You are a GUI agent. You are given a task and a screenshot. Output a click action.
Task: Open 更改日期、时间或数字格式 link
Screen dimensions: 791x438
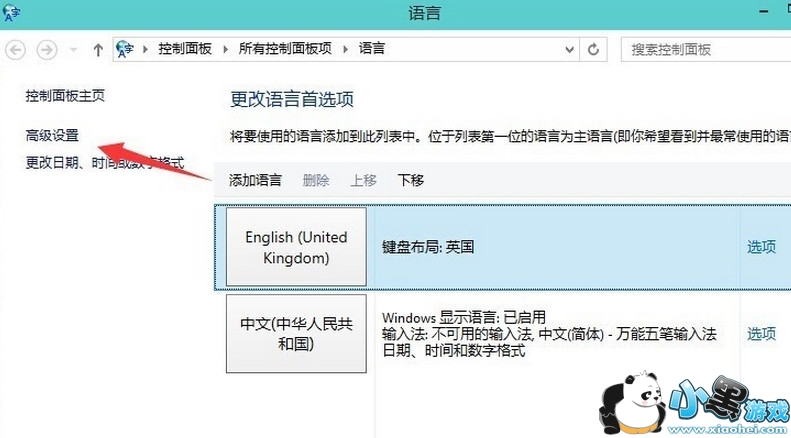(x=105, y=162)
